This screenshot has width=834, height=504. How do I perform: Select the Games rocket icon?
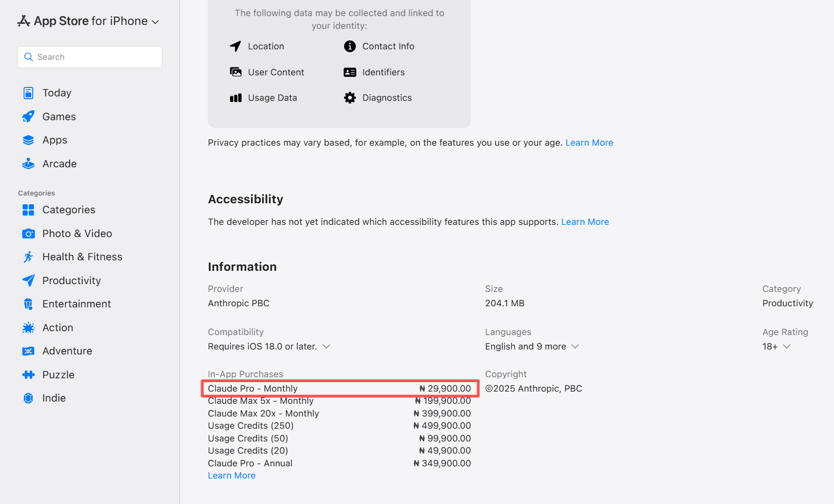tap(28, 117)
